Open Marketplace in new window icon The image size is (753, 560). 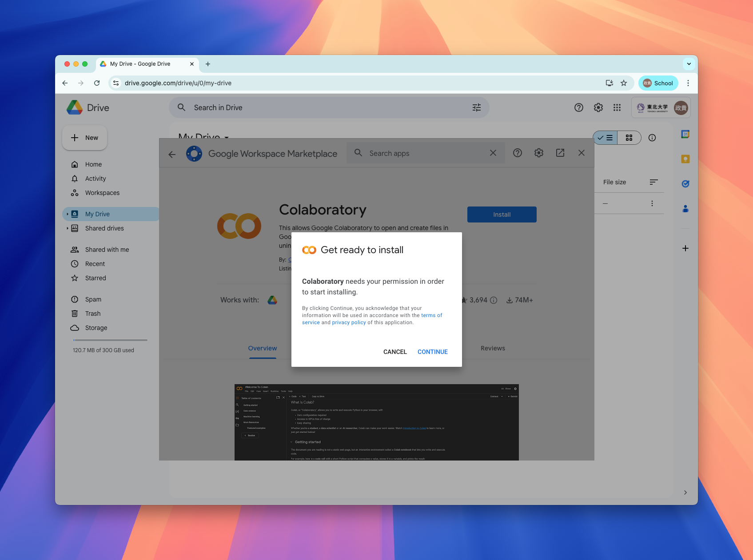pyautogui.click(x=560, y=153)
